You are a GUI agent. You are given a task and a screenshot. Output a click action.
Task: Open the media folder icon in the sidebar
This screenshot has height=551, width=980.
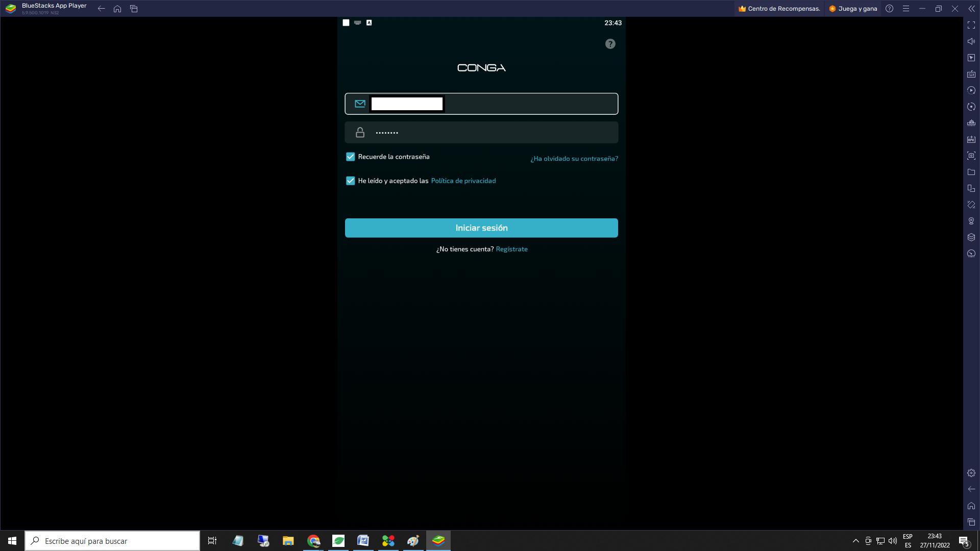click(x=971, y=172)
